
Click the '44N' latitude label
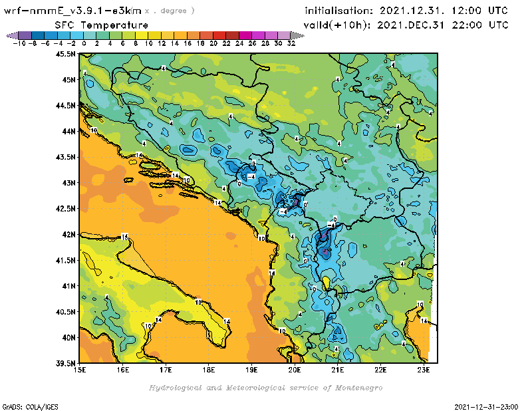(68, 131)
